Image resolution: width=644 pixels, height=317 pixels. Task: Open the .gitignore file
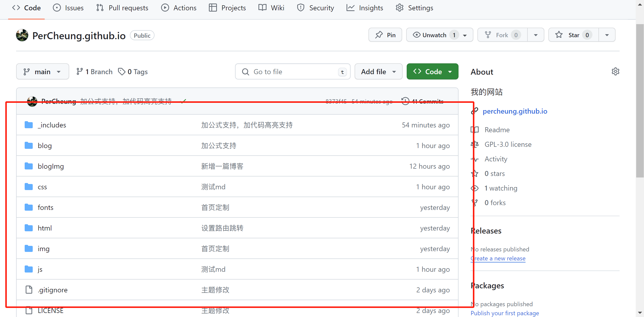click(x=53, y=290)
